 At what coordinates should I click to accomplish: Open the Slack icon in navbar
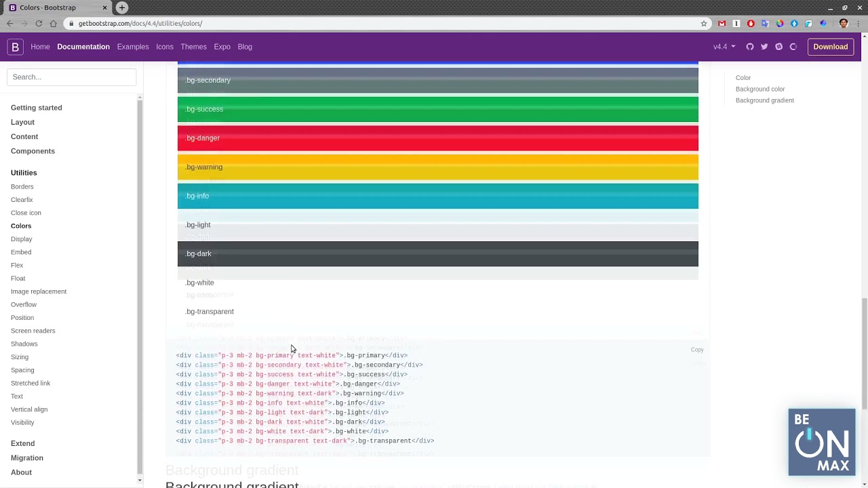[x=778, y=47]
